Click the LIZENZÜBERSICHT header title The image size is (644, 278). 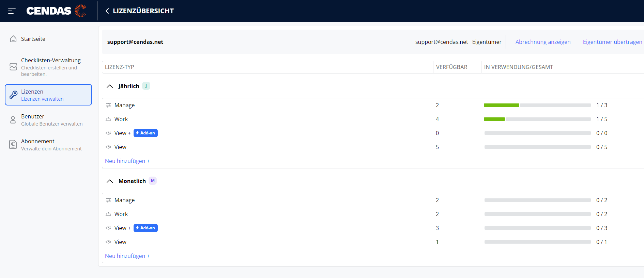click(143, 11)
